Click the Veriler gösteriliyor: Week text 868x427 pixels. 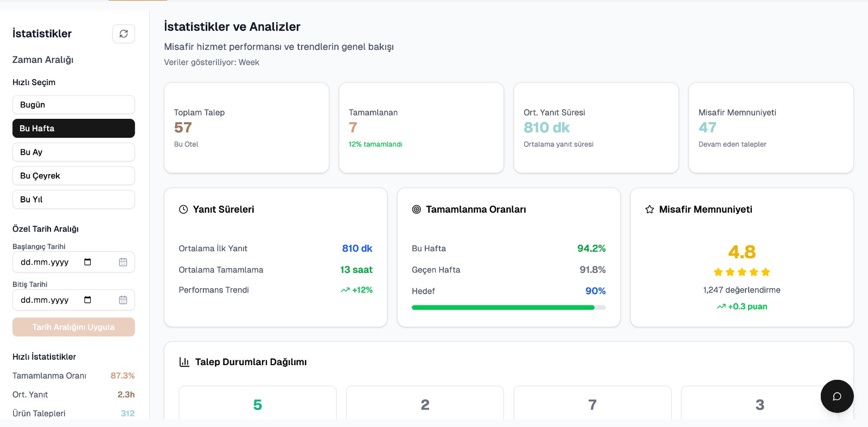[212, 62]
